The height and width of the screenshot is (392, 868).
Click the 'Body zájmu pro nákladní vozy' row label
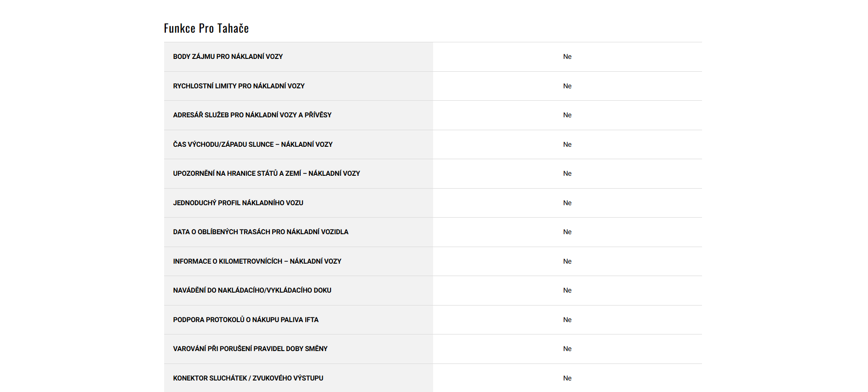[228, 57]
